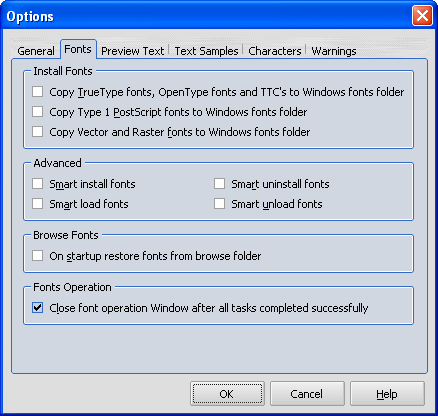Enable Smart install fonts

[x=37, y=184]
